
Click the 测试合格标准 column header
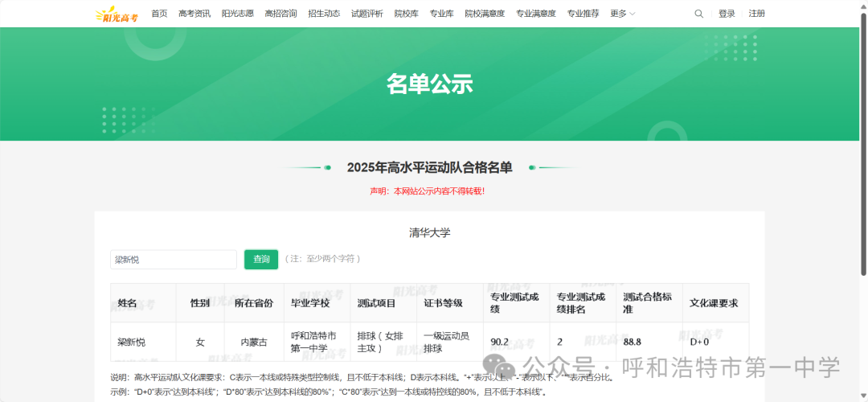pyautogui.click(x=648, y=303)
